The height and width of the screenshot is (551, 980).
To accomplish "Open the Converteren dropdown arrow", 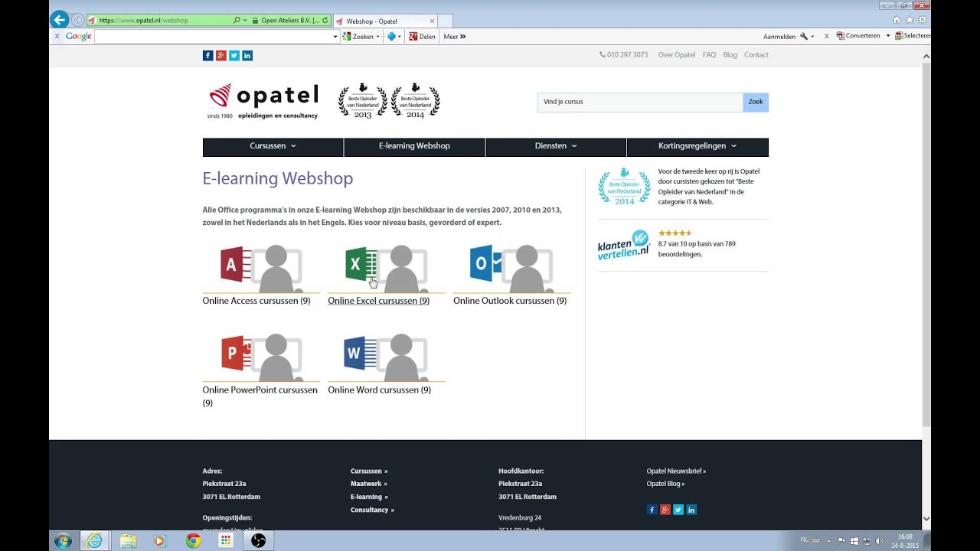I will coord(888,36).
